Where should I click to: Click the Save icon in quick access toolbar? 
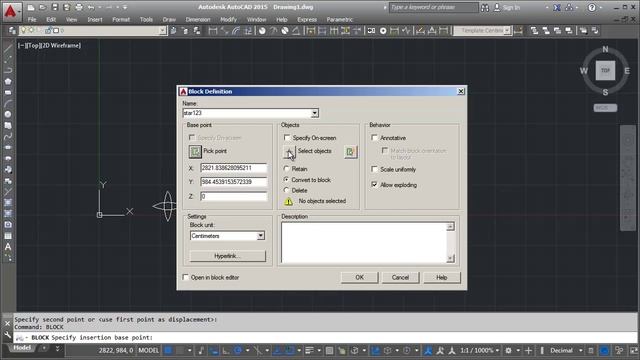tap(55, 7)
